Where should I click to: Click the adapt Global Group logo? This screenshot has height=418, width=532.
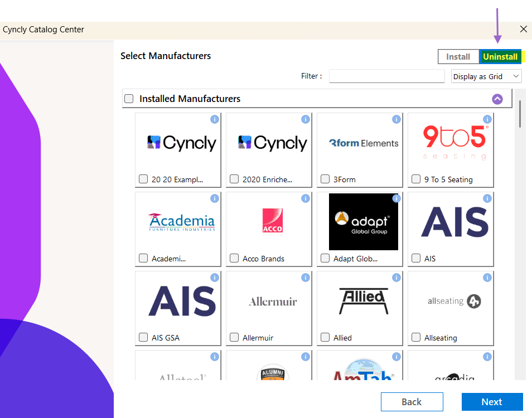point(364,222)
